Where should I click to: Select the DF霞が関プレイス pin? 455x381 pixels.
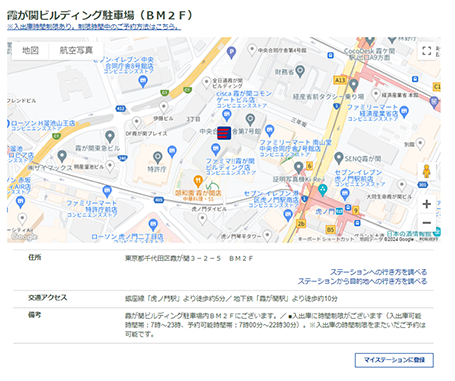click(136, 122)
